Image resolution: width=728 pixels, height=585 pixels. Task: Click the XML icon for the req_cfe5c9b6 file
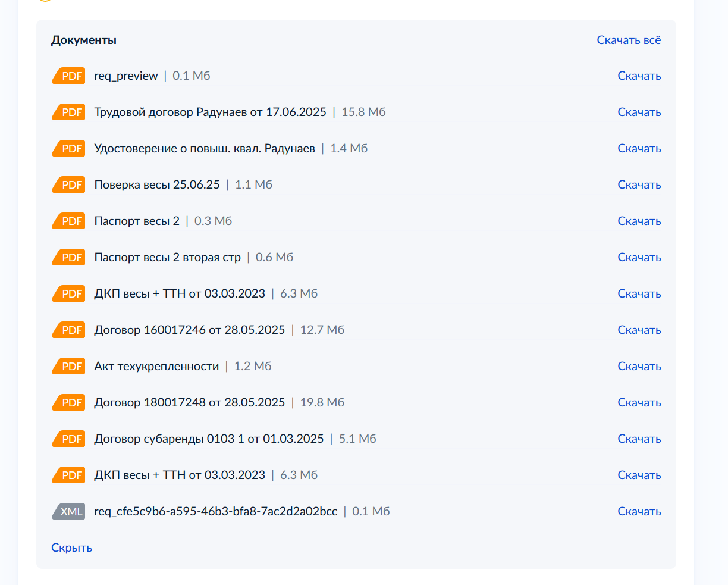68,511
